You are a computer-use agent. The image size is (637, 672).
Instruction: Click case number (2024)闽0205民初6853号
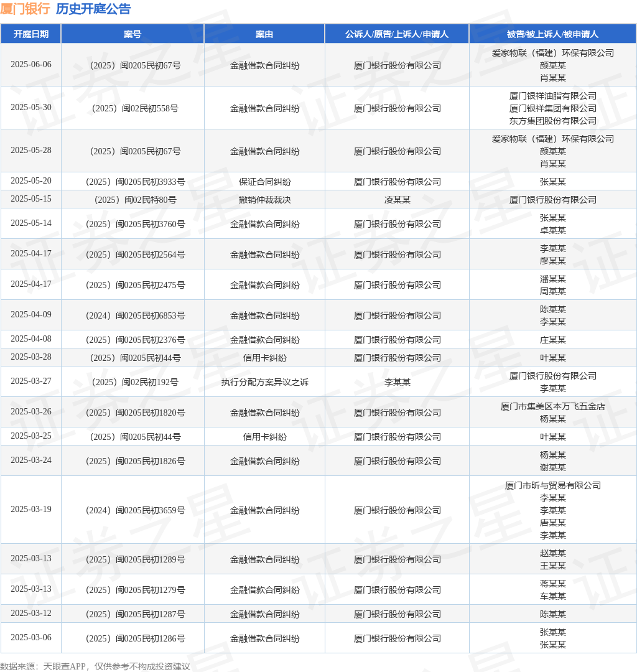(x=136, y=315)
